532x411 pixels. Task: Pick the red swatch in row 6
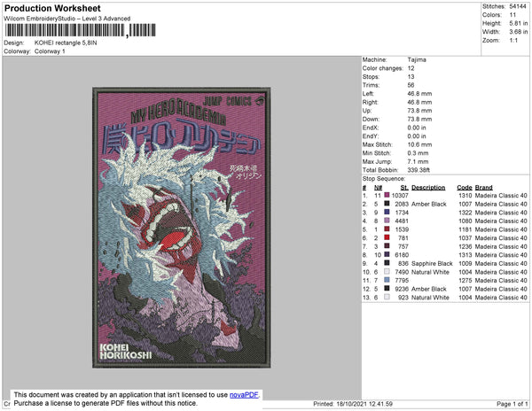[x=387, y=237]
